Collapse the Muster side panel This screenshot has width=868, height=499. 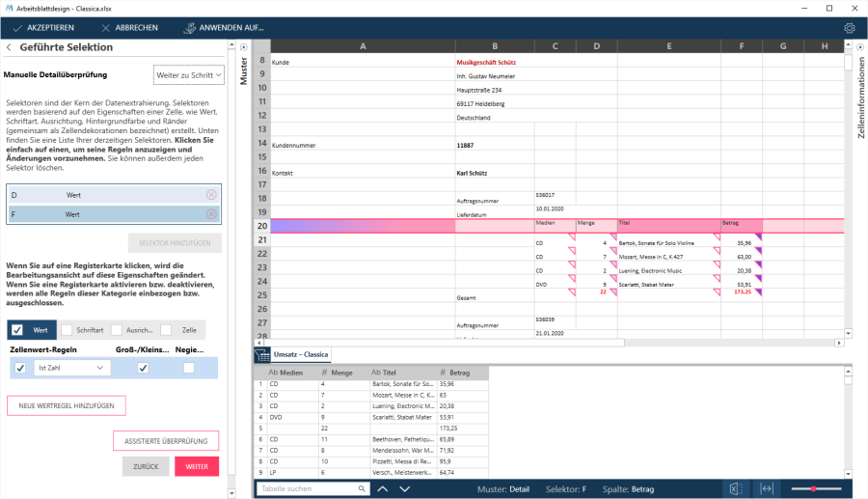[x=243, y=47]
